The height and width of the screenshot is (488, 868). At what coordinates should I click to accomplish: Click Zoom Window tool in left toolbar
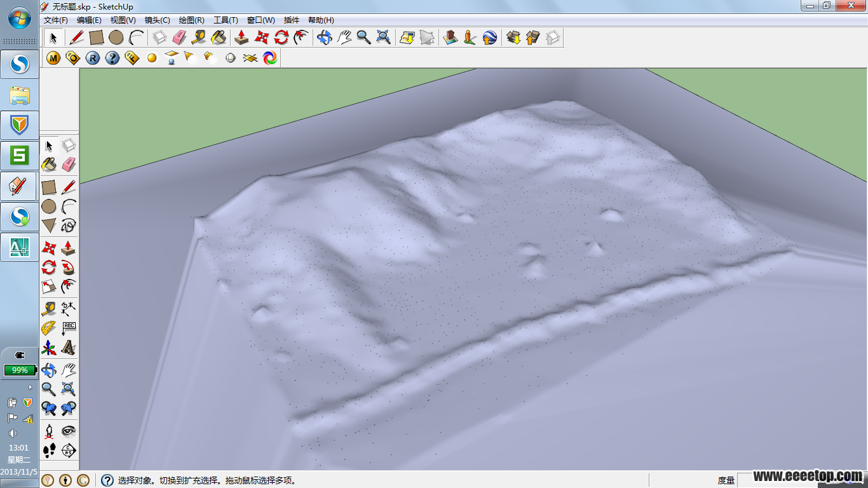tap(69, 388)
